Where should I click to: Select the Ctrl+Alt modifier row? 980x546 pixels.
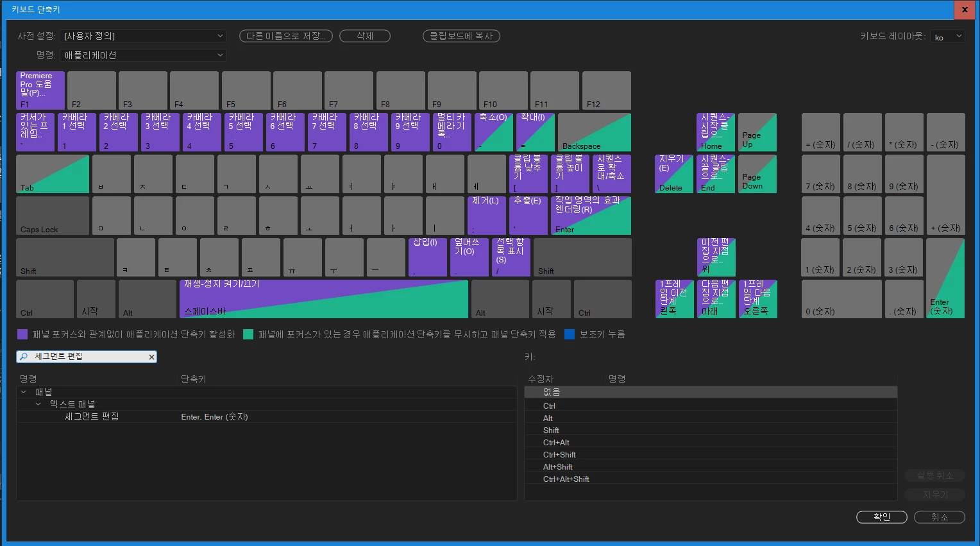[711, 442]
